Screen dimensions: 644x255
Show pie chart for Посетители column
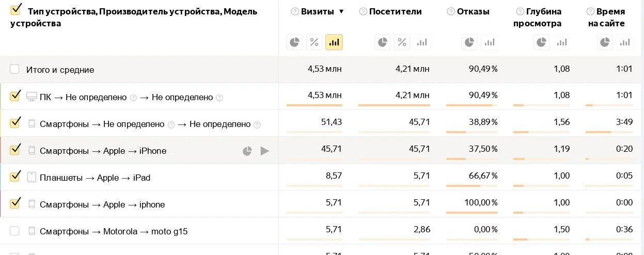[x=382, y=42]
